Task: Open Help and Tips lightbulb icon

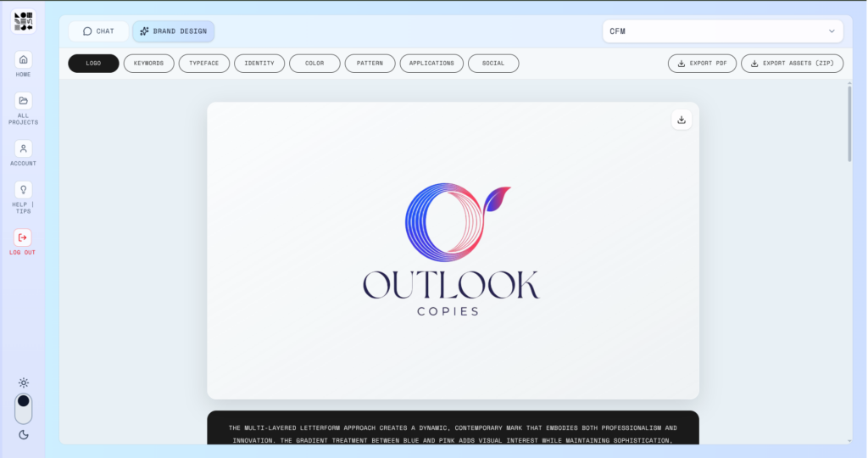Action: [23, 190]
